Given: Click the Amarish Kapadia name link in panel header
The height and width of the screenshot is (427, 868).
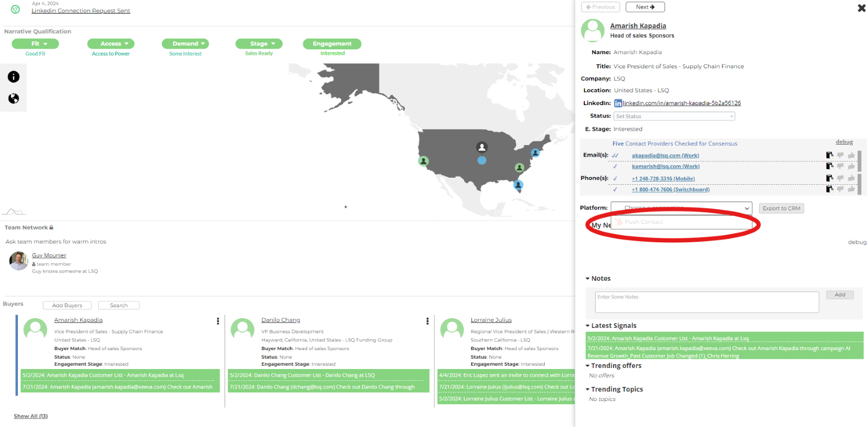Looking at the screenshot, I should coord(638,25).
